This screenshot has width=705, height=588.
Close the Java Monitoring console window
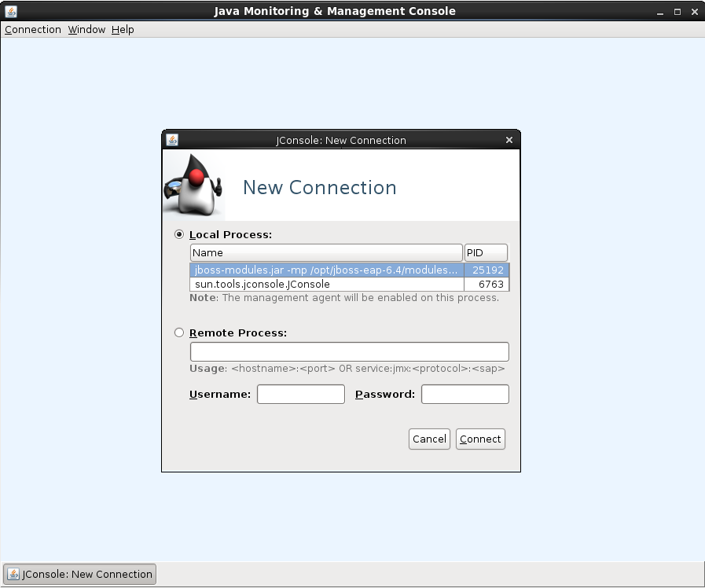694,12
